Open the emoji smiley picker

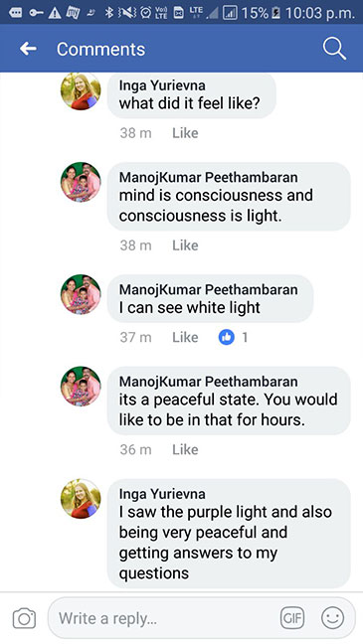point(332,618)
